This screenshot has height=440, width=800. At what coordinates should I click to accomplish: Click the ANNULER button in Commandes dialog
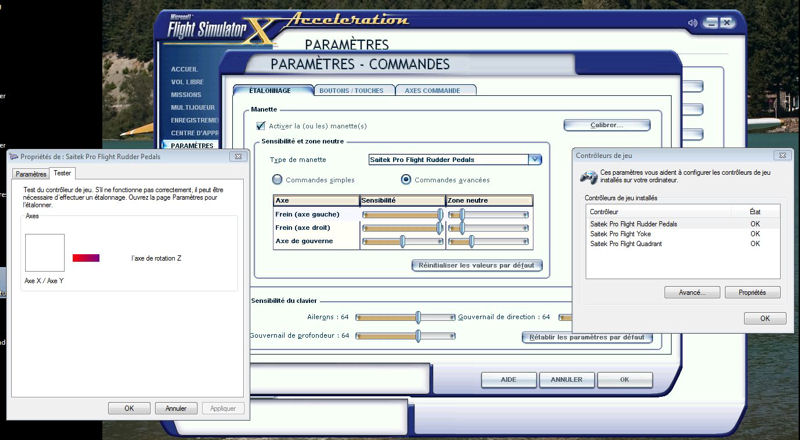567,380
